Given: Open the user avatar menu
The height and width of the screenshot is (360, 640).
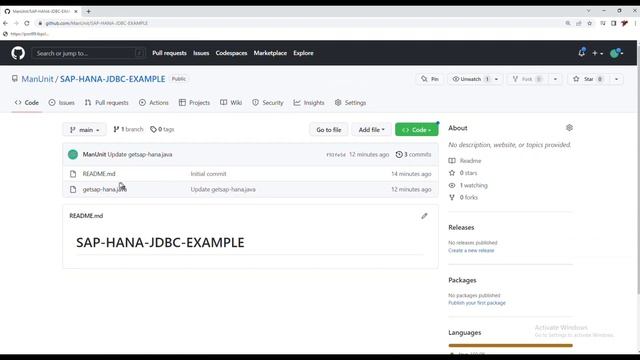Looking at the screenshot, I should click(x=616, y=53).
